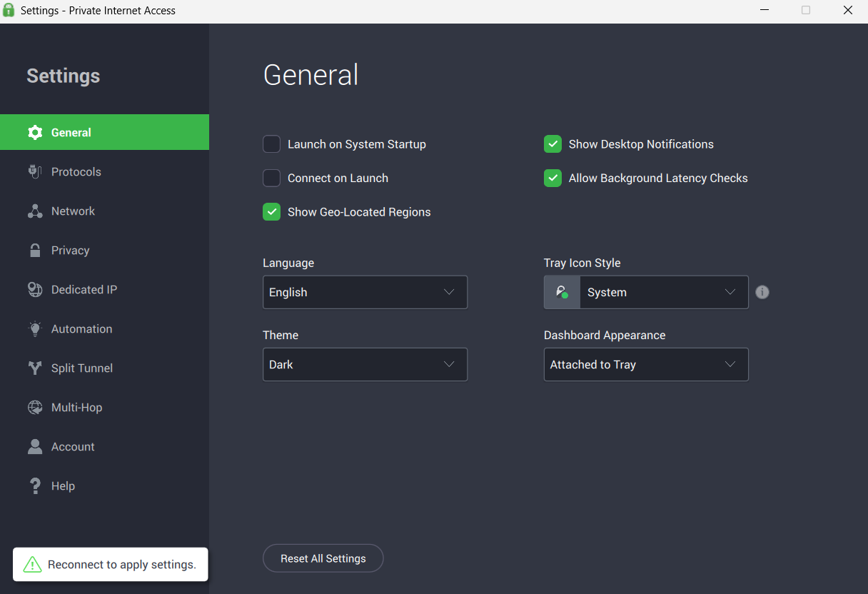The width and height of the screenshot is (868, 594).
Task: Open the Language dropdown showing English
Action: (x=365, y=293)
